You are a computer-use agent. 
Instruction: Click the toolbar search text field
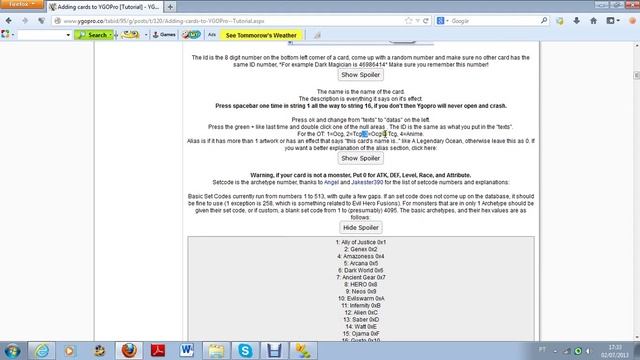pyautogui.click(x=41, y=35)
